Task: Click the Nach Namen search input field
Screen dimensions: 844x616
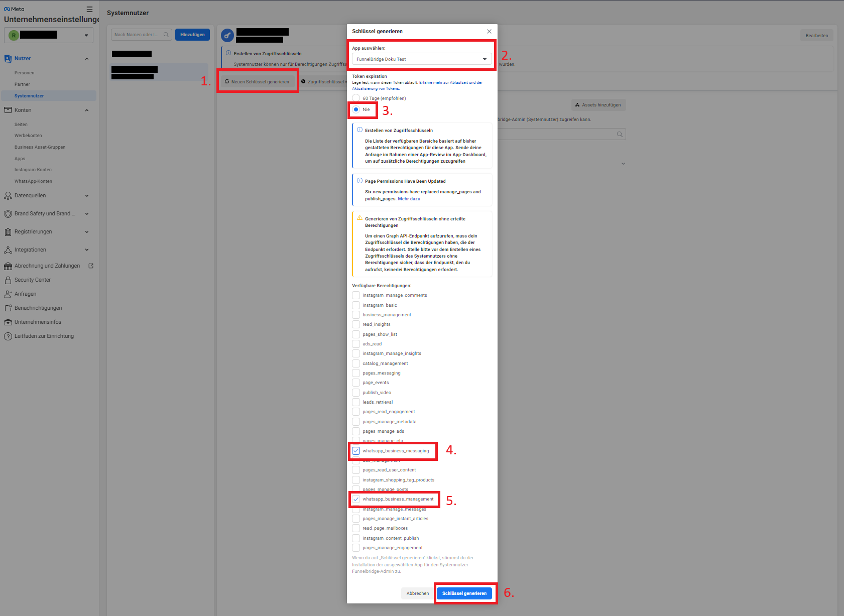Action: (137, 35)
